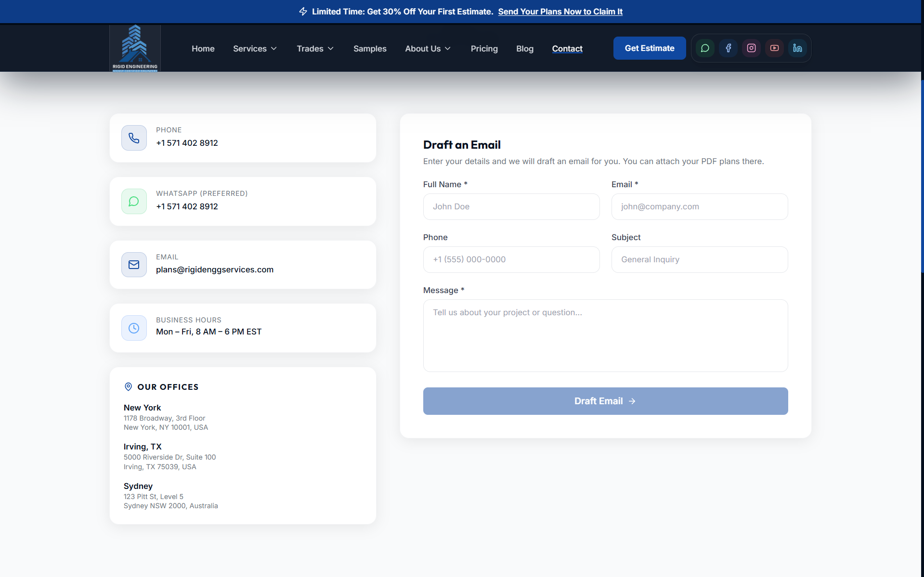
Task: Click the clock icon in Business Hours card
Action: [134, 328]
